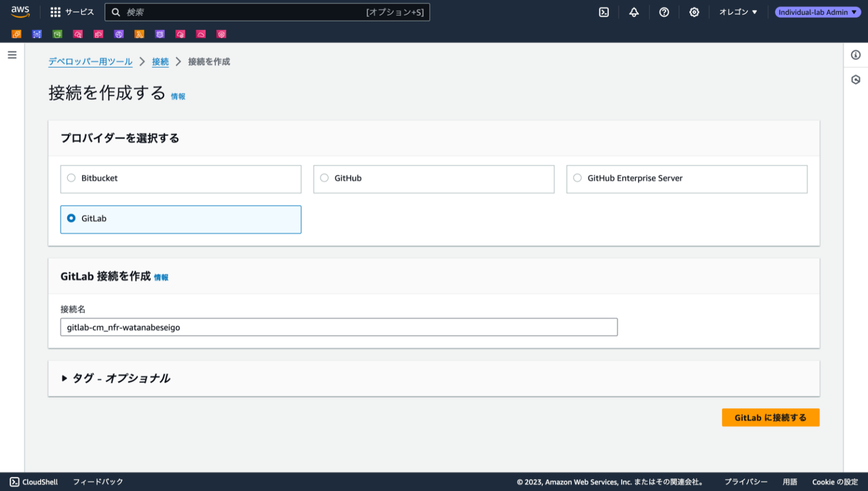Open the CloudShell terminal icon in top bar
The image size is (868, 491).
click(x=604, y=11)
